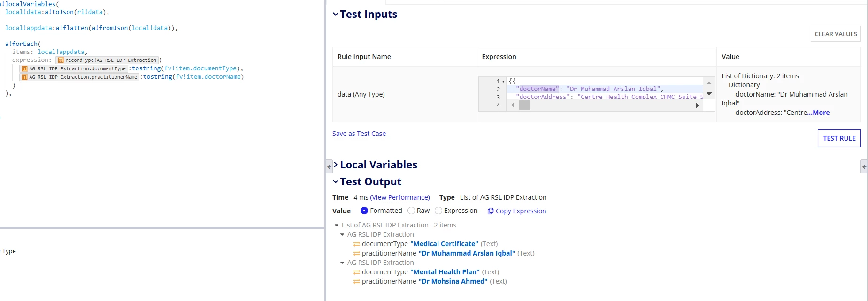Click the Test Inputs section heading
Screen dimensions: 868x301
click(369, 14)
